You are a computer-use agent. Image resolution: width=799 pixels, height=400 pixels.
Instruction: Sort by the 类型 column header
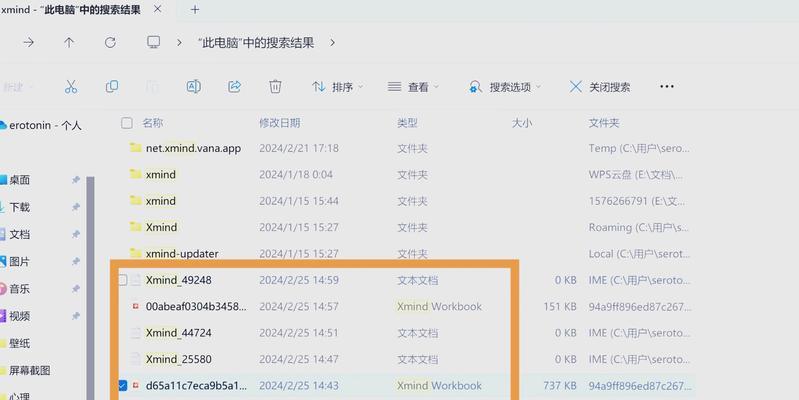pos(408,123)
